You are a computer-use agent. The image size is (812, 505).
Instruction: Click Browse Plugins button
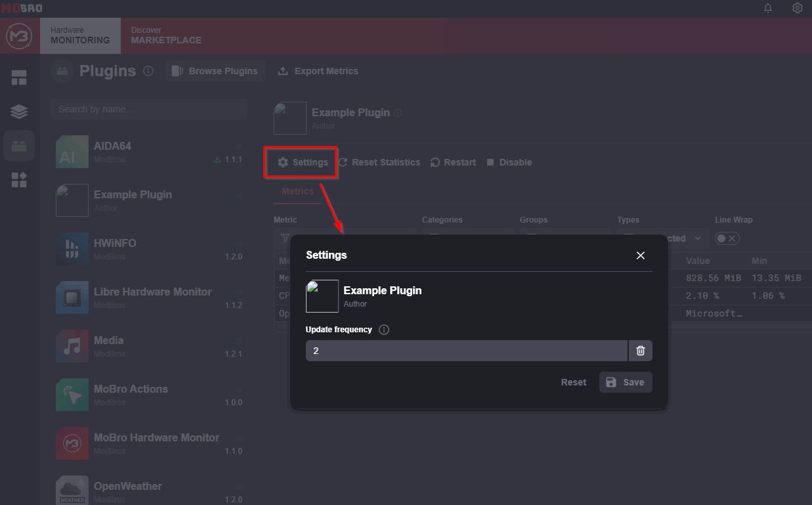(x=215, y=71)
